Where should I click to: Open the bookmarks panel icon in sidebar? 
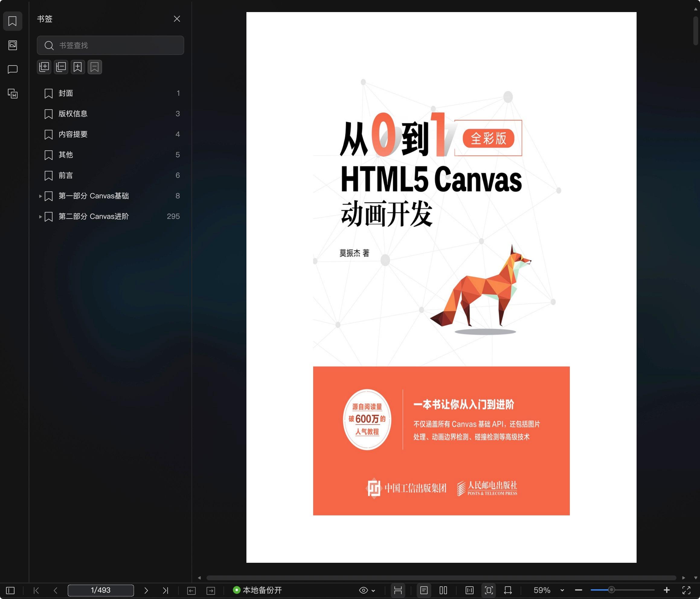tap(12, 21)
